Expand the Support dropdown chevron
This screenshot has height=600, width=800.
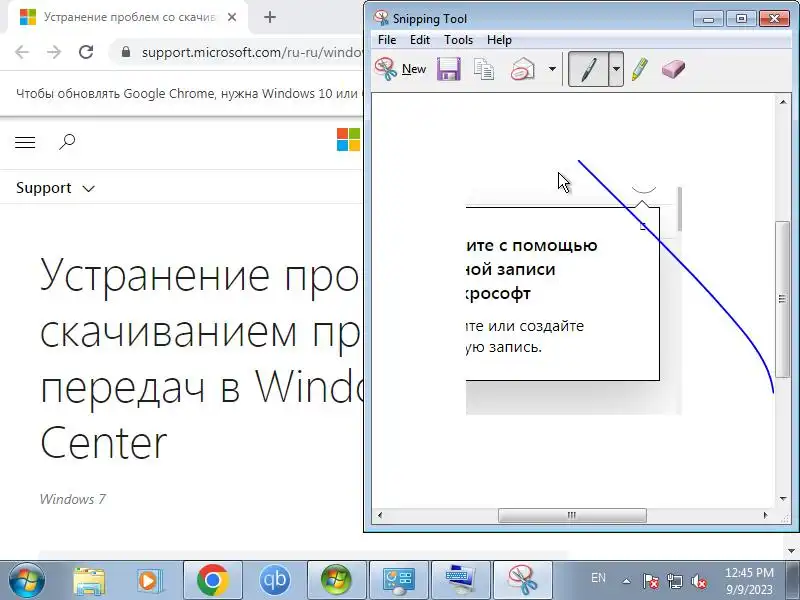(x=89, y=189)
